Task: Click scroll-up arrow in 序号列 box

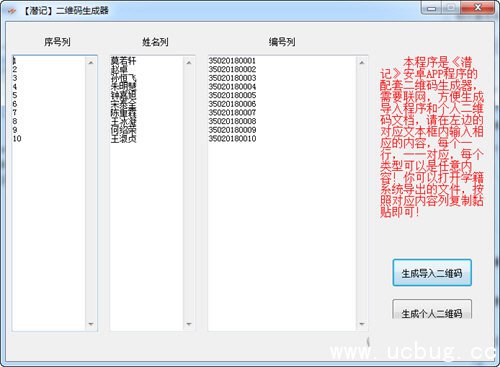Action: coord(91,63)
